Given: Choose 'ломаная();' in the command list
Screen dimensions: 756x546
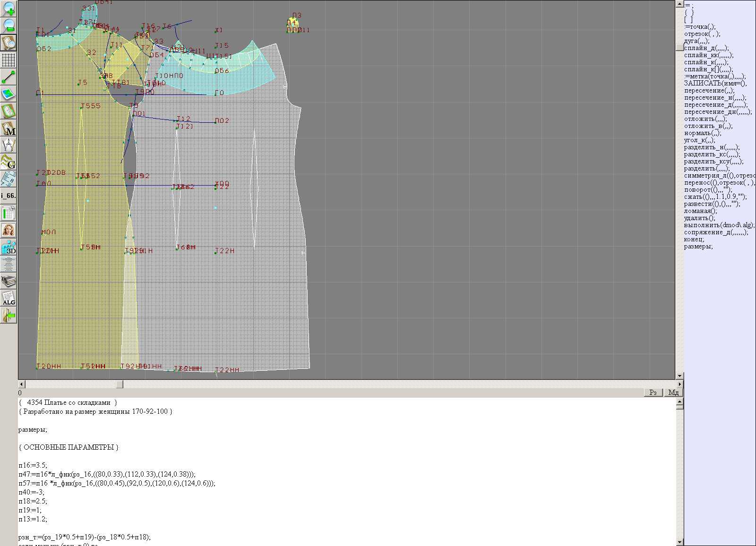Looking at the screenshot, I should [x=700, y=211].
